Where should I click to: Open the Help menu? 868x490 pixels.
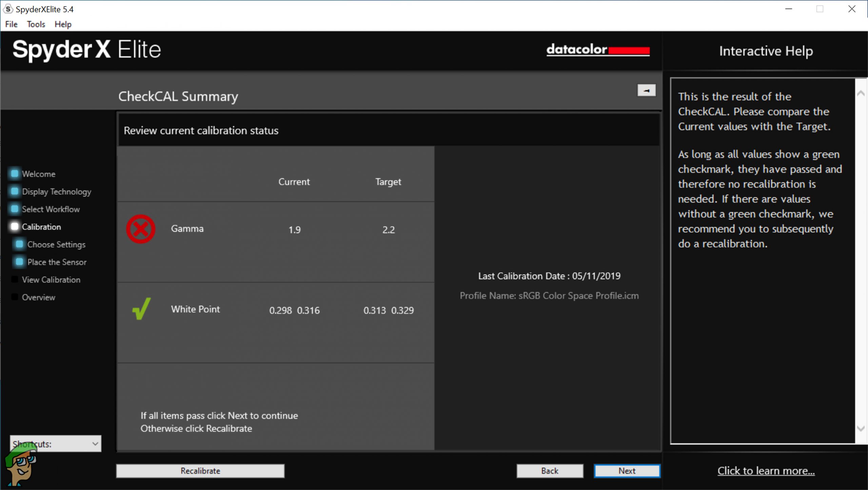(63, 24)
